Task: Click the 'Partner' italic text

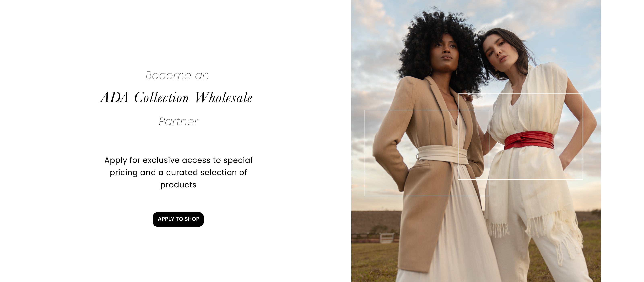Action: coord(178,122)
